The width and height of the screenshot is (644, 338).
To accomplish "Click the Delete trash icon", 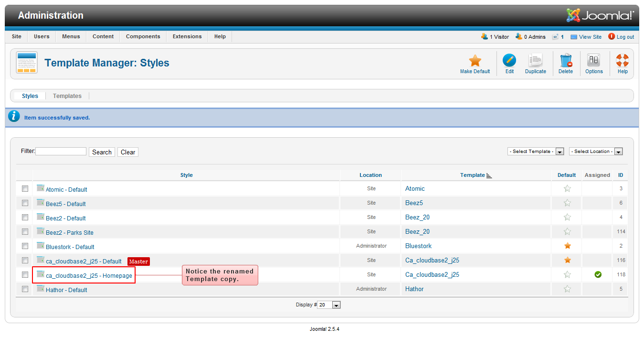I will click(566, 60).
